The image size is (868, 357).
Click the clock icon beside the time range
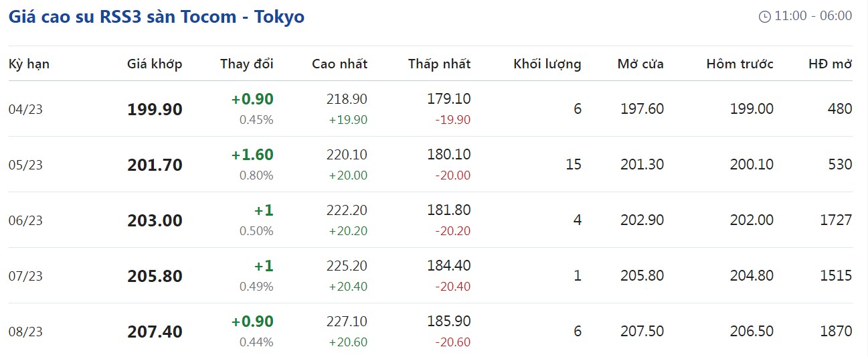[765, 17]
